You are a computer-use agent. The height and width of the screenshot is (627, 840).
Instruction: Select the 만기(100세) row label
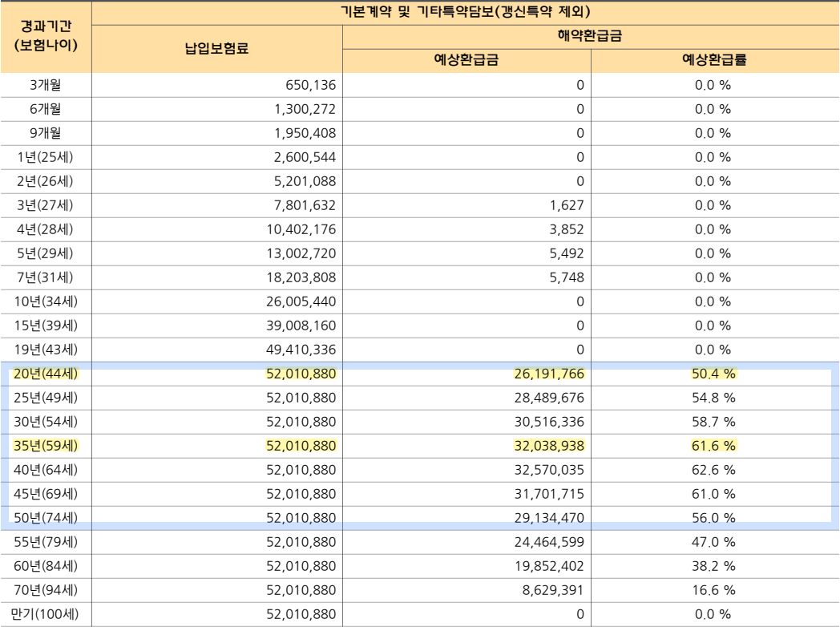45,615
